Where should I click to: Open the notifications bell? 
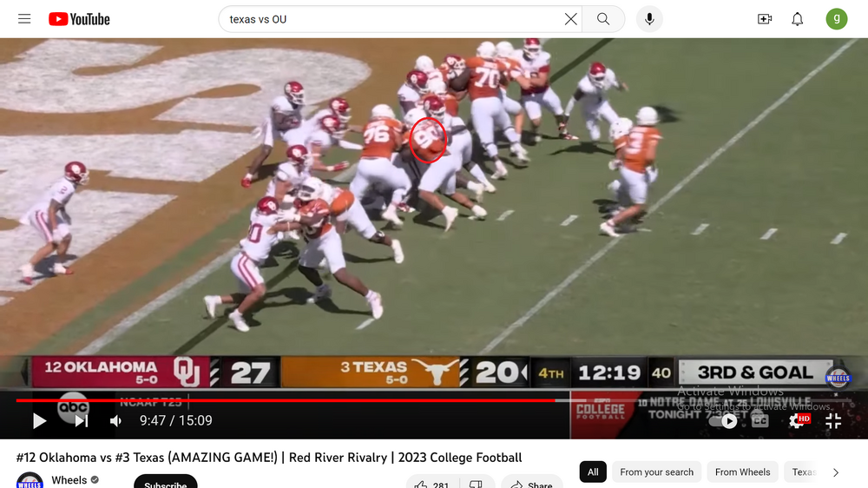pyautogui.click(x=797, y=19)
